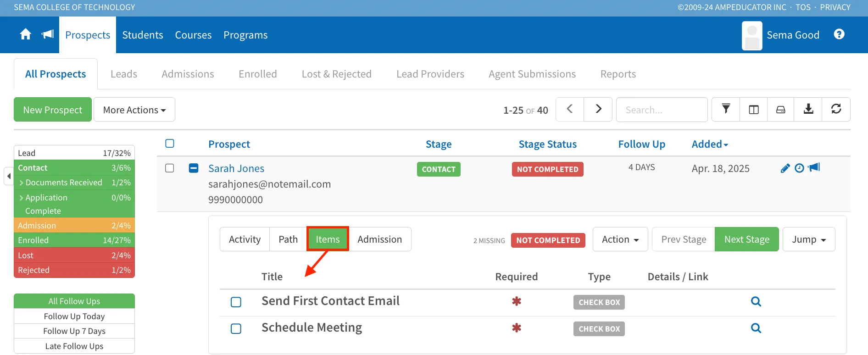Click the Prev Stage button
Screen dimensions: 868x355
point(684,239)
